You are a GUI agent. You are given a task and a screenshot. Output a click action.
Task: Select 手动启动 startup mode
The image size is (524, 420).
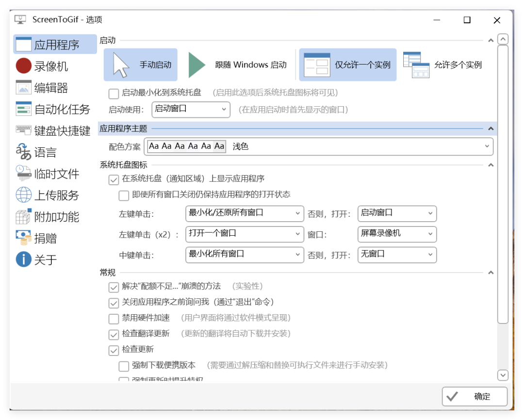point(140,65)
